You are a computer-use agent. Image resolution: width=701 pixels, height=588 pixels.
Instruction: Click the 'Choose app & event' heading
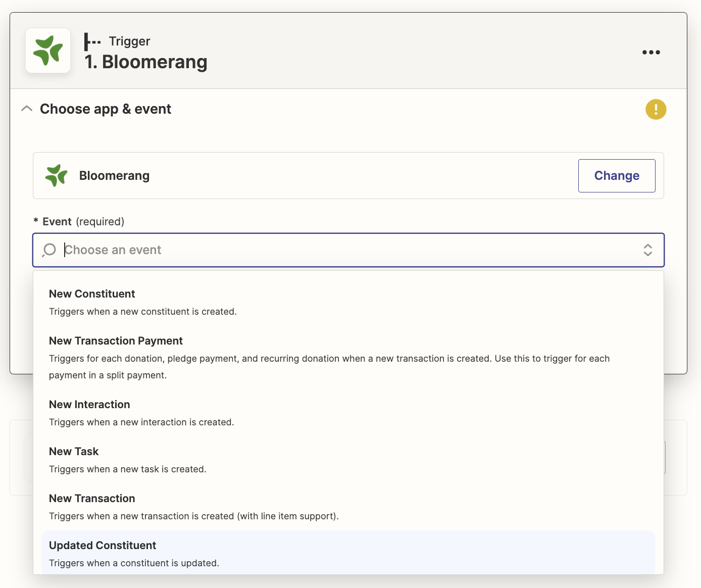pos(106,109)
